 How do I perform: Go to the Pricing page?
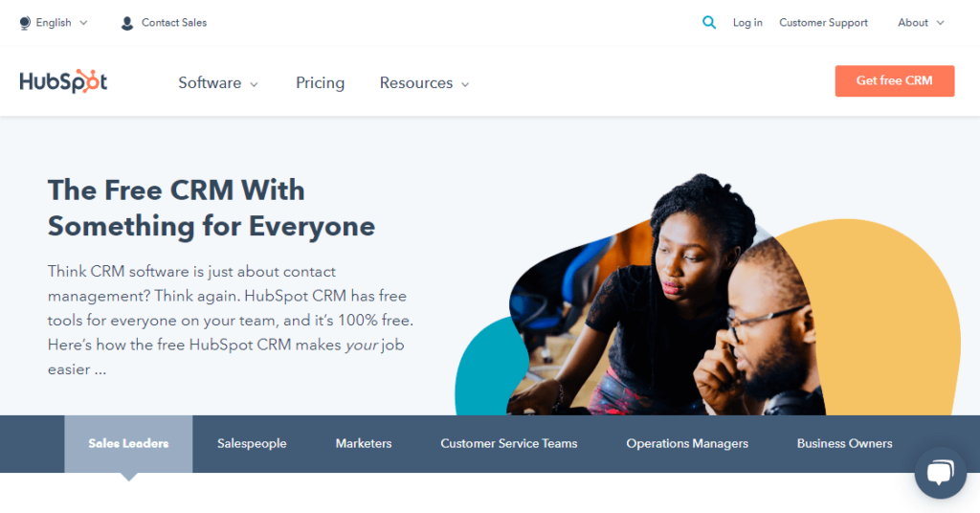coord(320,83)
